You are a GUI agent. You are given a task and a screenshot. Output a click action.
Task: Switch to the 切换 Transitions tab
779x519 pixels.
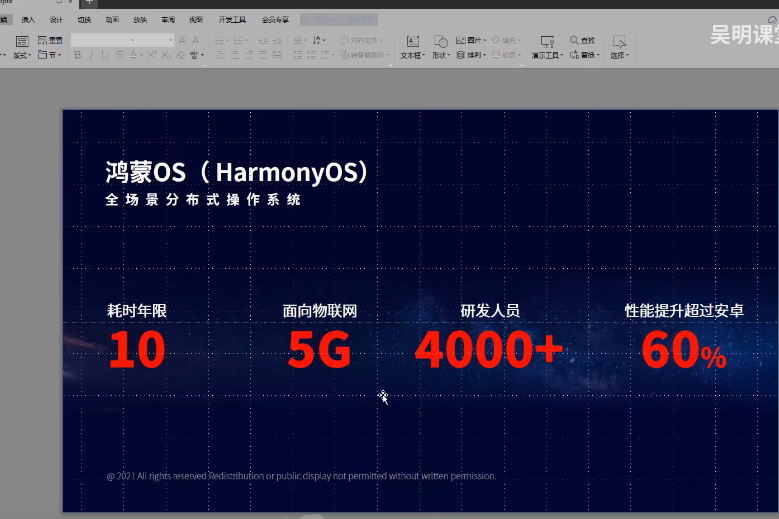(x=84, y=20)
